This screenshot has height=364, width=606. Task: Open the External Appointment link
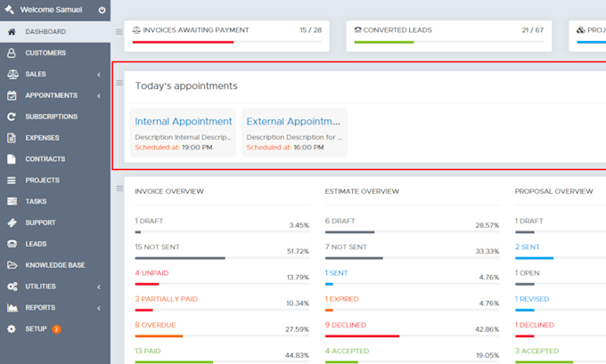click(x=293, y=121)
